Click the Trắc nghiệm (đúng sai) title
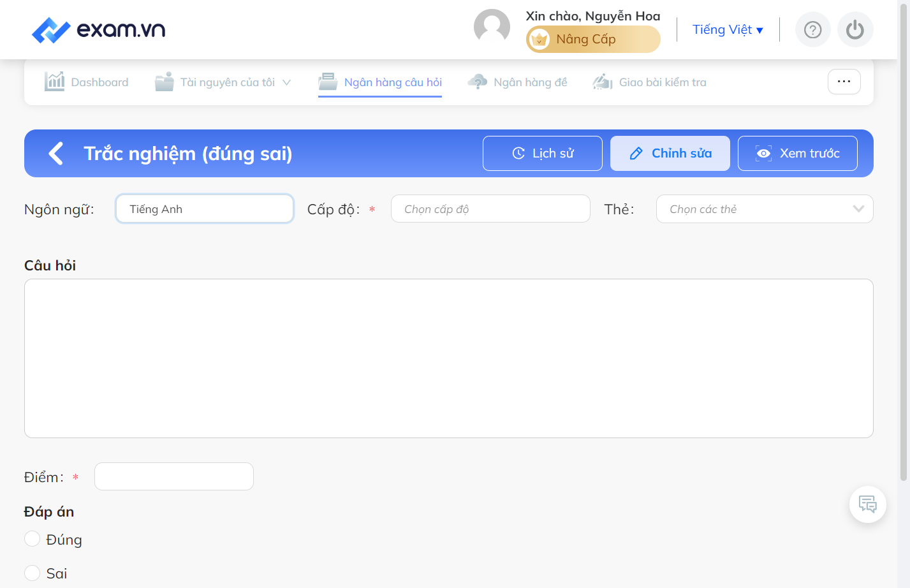The height and width of the screenshot is (588, 910). [x=188, y=154]
